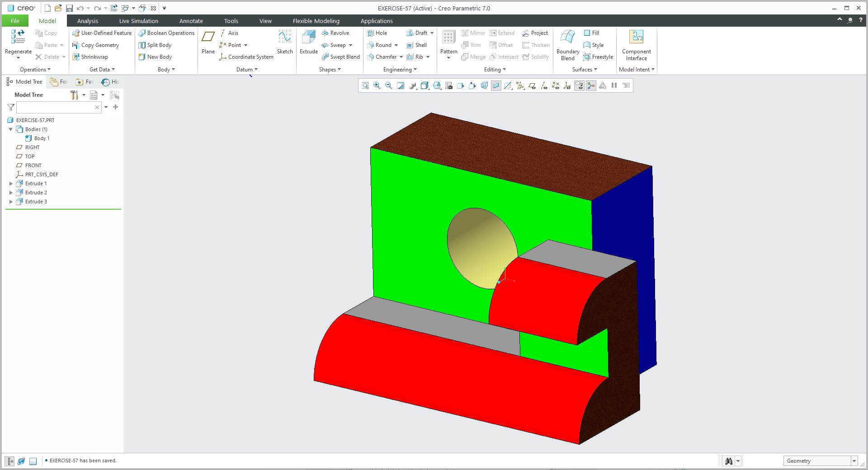The height and width of the screenshot is (470, 868).
Task: Save the model from the quick access toolbar
Action: point(69,8)
